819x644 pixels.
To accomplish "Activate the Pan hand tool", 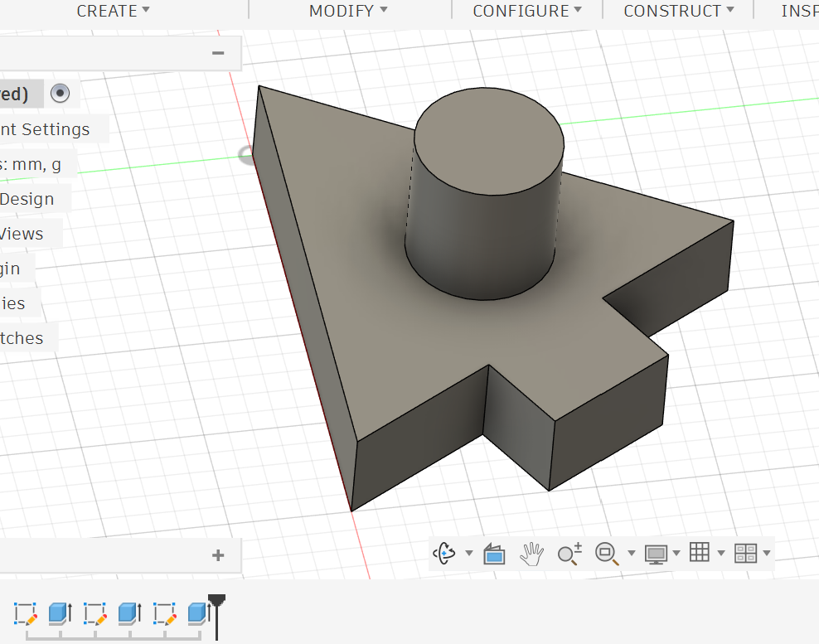I will (x=531, y=554).
